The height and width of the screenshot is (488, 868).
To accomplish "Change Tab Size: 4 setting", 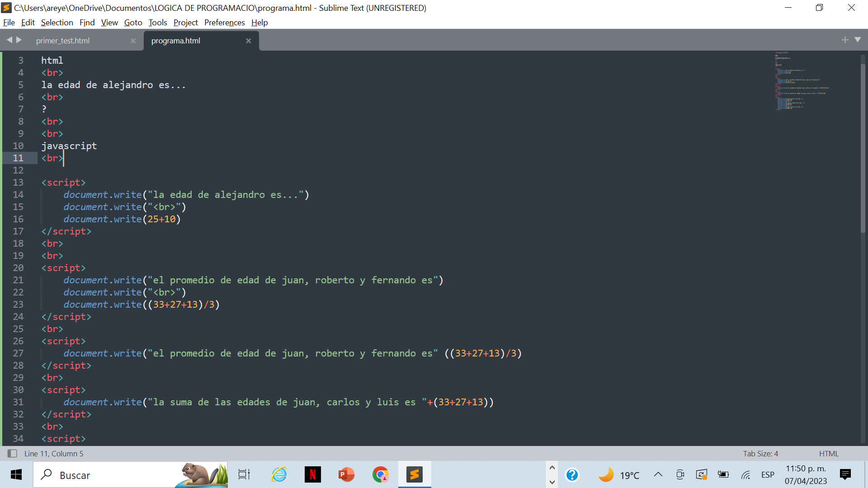I will pos(760,453).
